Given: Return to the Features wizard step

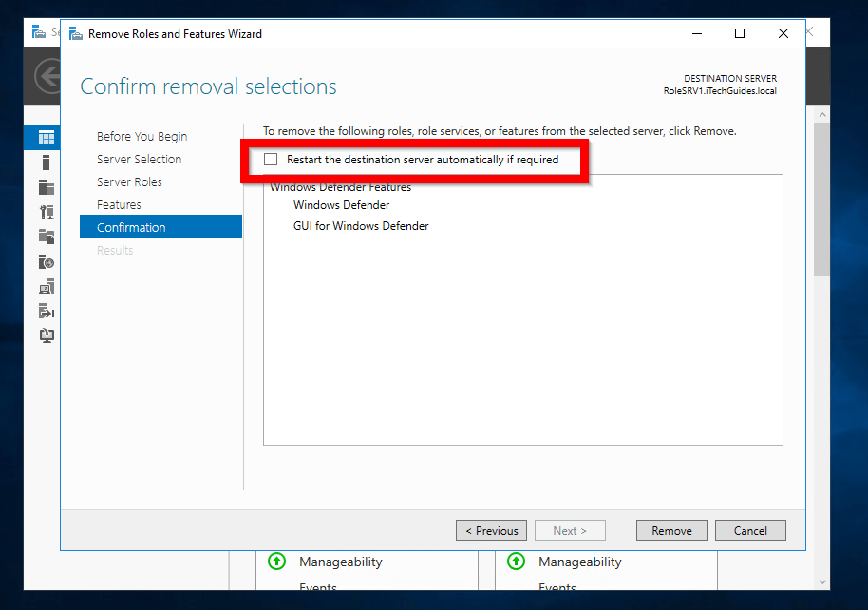Looking at the screenshot, I should click(119, 204).
